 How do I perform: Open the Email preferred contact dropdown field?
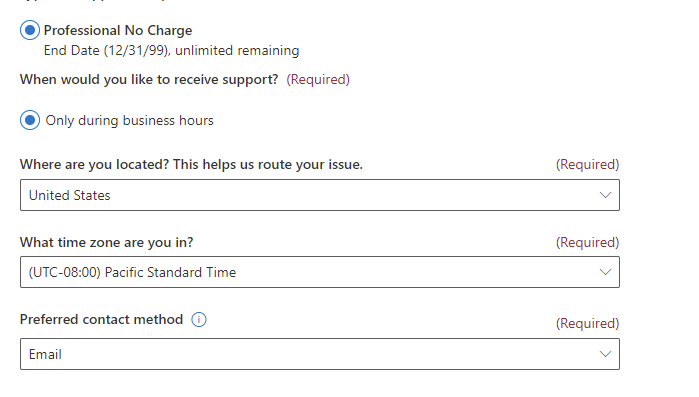click(x=320, y=354)
